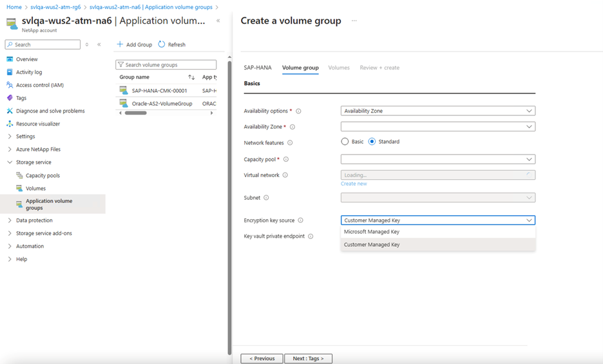Collapse the sidebar with double-chevron icon

(99, 44)
